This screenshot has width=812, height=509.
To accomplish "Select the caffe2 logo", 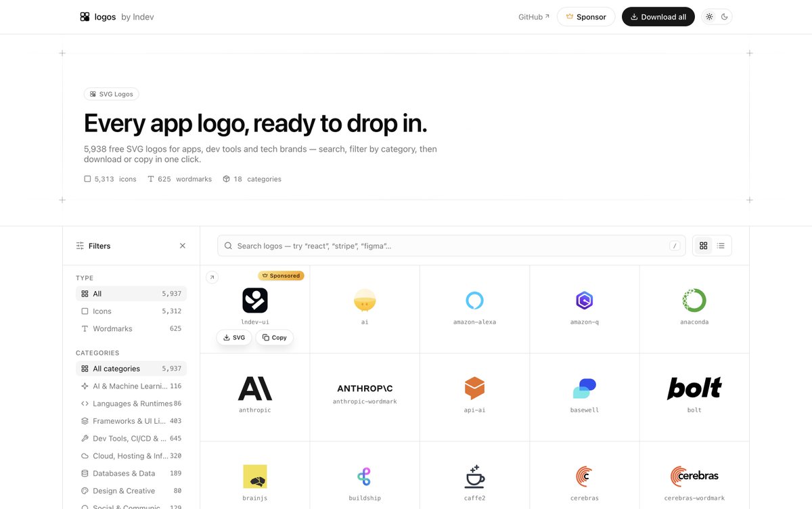I will [474, 477].
